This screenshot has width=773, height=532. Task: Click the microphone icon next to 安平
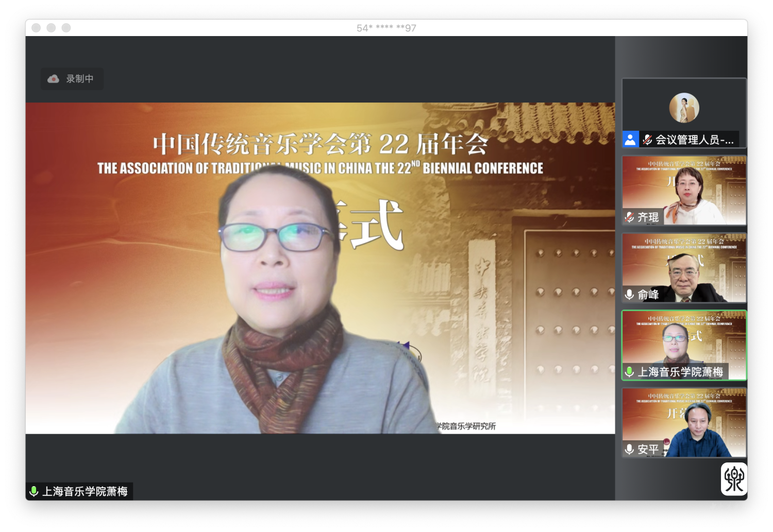[629, 450]
